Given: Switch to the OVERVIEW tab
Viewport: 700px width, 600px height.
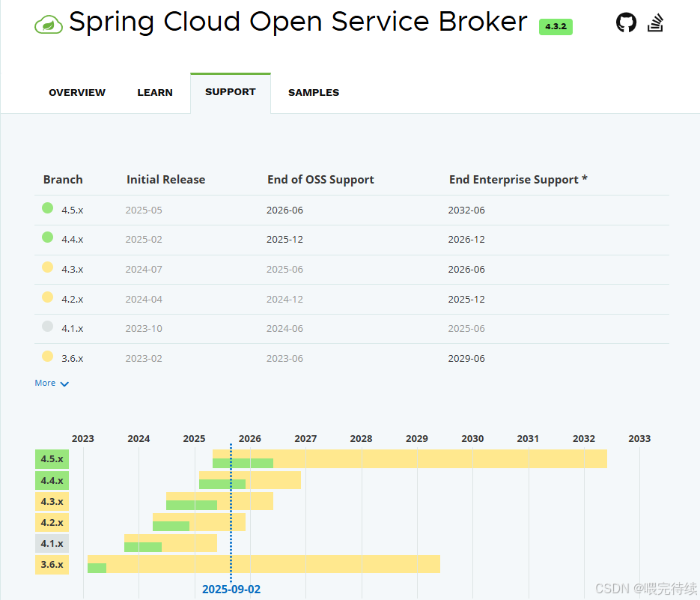Looking at the screenshot, I should (77, 92).
